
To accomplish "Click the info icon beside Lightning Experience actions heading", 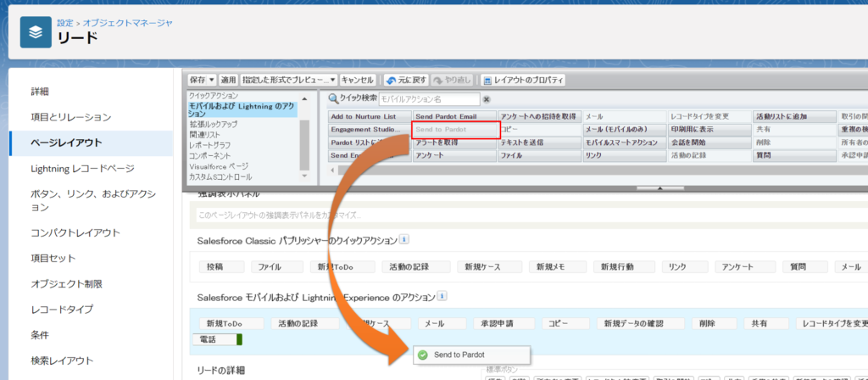I will pyautogui.click(x=442, y=296).
